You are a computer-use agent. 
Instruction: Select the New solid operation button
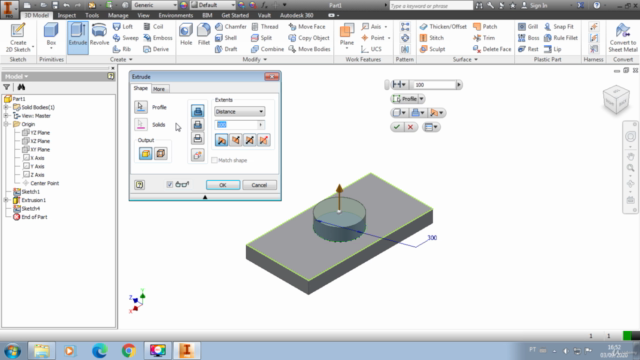click(x=198, y=155)
